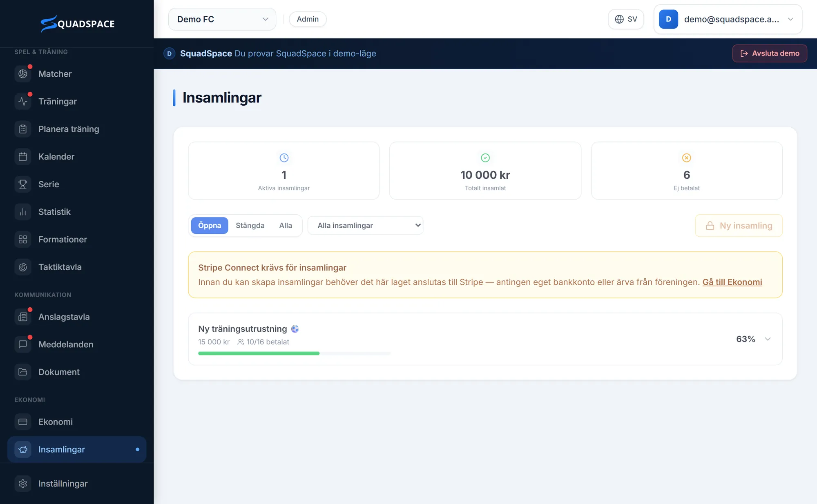
Task: Click the Taktiktavla icon
Action: pos(23,267)
